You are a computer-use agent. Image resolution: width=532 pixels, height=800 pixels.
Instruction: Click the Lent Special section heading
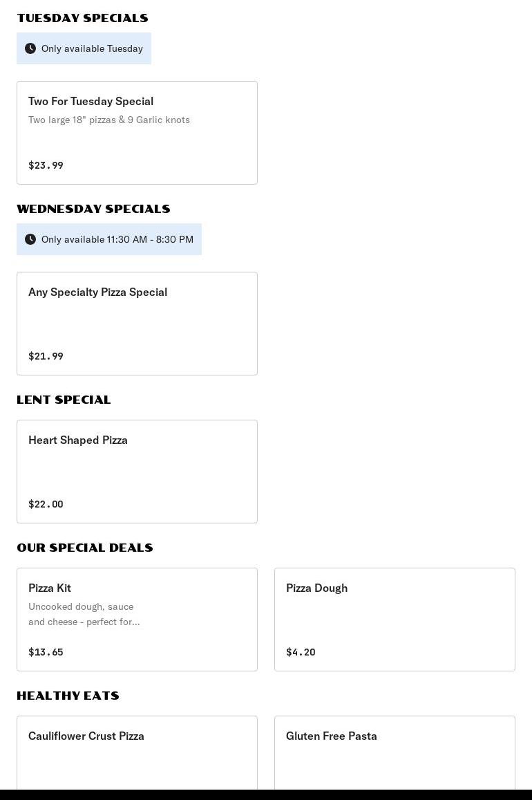(x=64, y=400)
